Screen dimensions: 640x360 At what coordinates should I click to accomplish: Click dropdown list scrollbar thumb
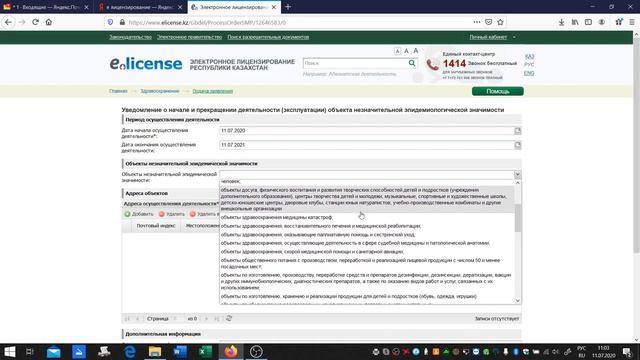[x=518, y=218]
